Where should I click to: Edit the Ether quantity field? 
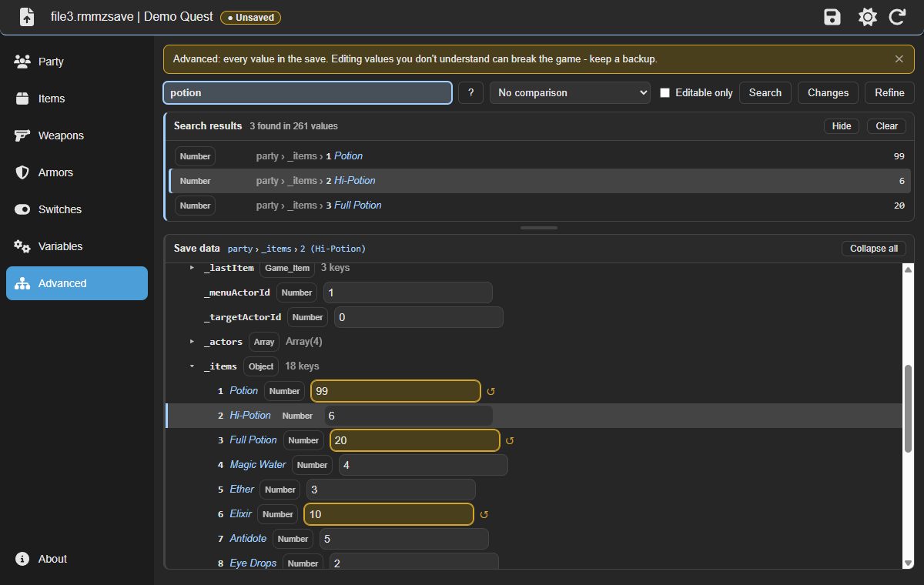pos(391,490)
